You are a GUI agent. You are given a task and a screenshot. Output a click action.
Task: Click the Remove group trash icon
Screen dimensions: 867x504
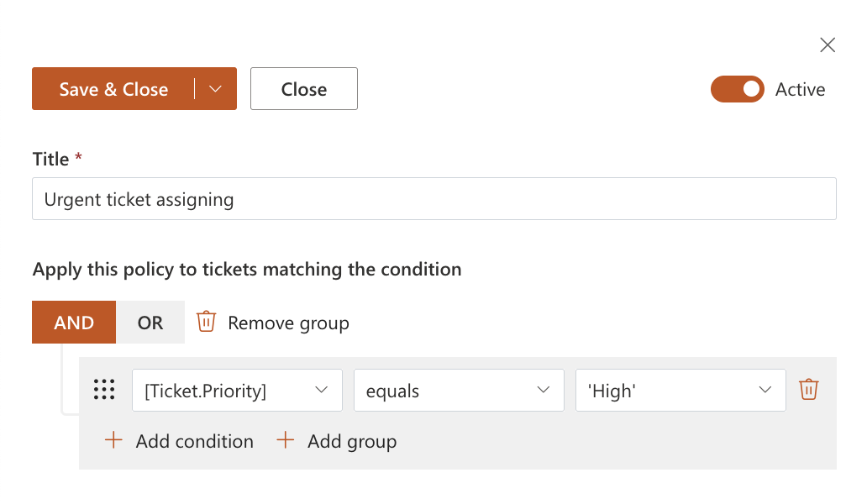(206, 322)
